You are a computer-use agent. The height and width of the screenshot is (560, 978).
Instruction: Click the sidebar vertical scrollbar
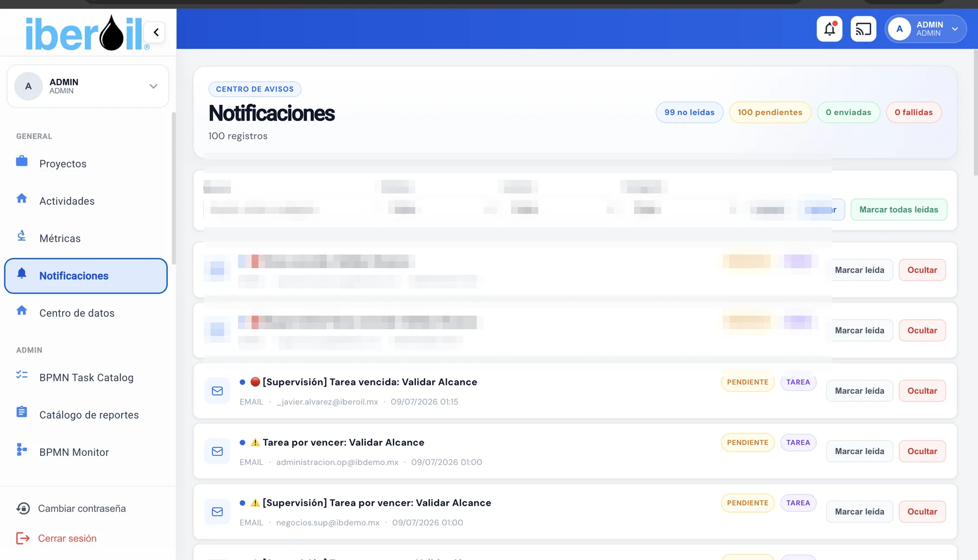(174, 188)
